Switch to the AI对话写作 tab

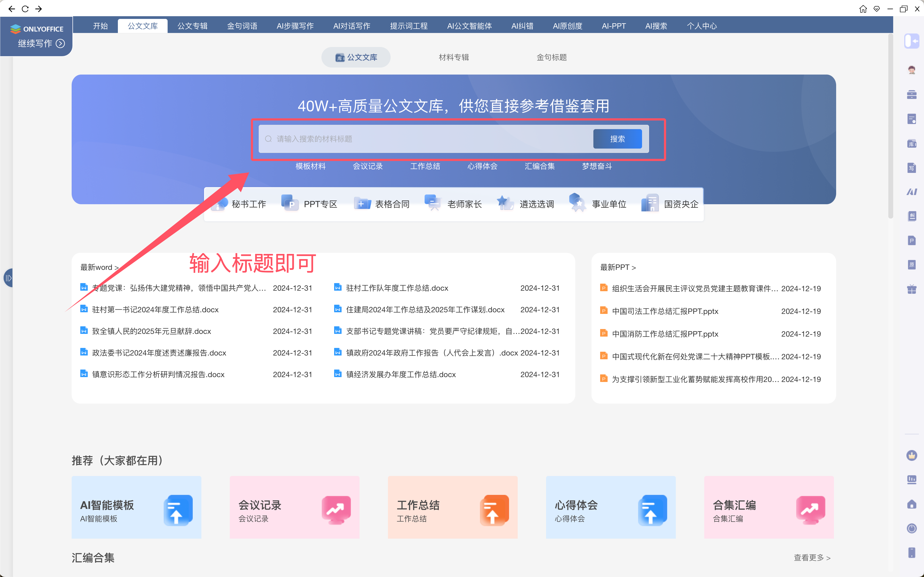point(352,26)
